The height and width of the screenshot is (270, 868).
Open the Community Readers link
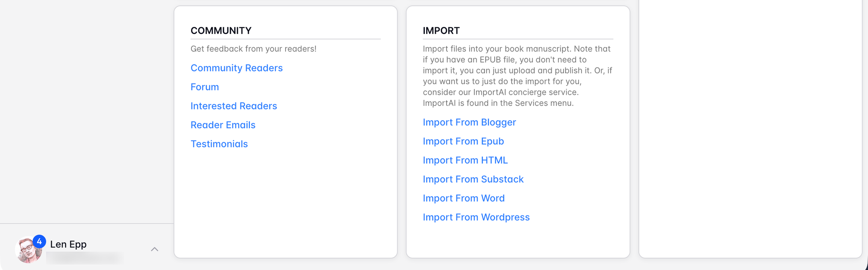[237, 68]
